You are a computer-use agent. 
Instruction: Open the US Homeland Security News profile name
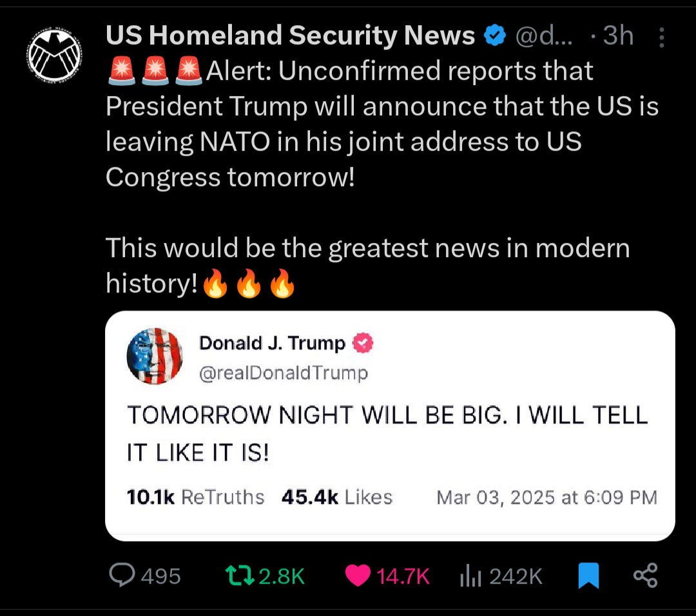click(x=290, y=37)
